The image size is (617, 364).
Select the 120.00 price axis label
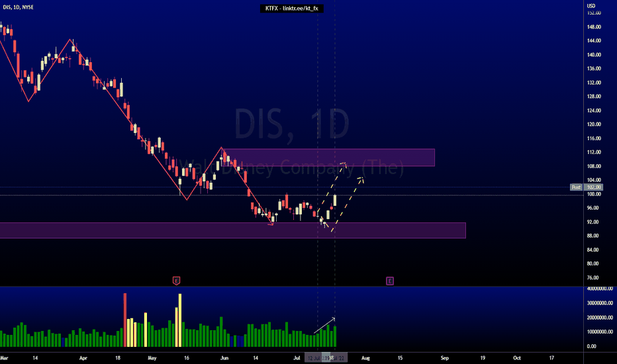[x=594, y=124]
